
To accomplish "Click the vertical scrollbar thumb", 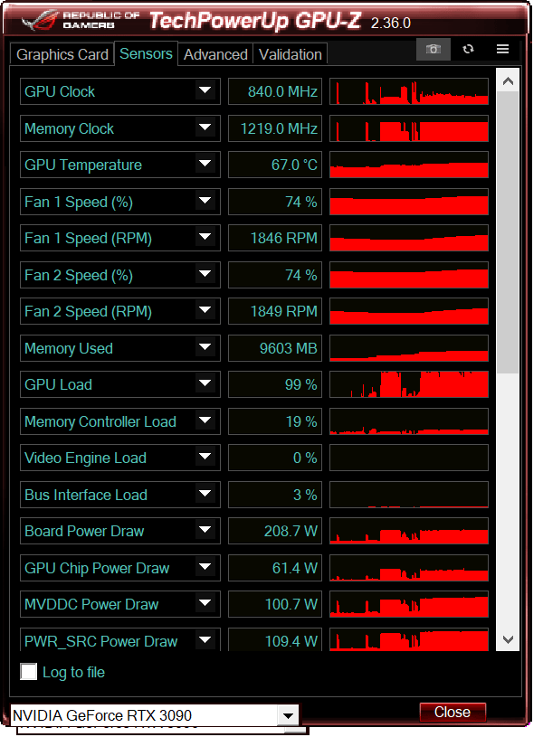I will pos(508,232).
